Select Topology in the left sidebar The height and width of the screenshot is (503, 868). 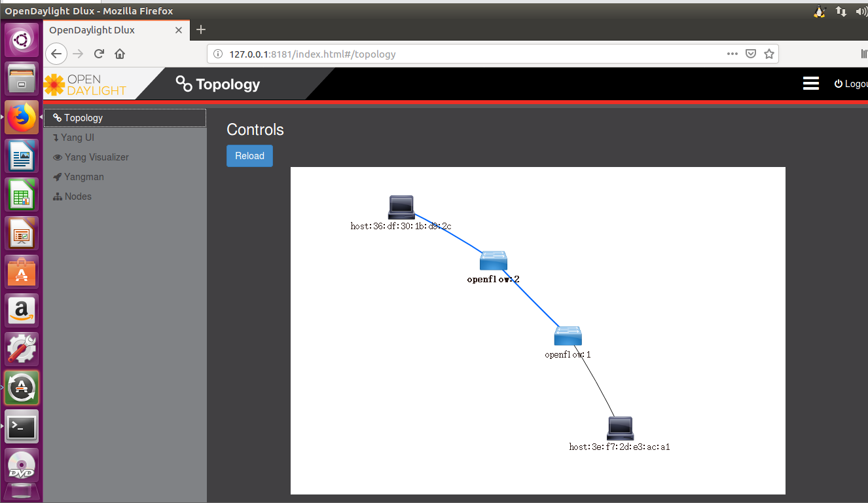(x=83, y=118)
